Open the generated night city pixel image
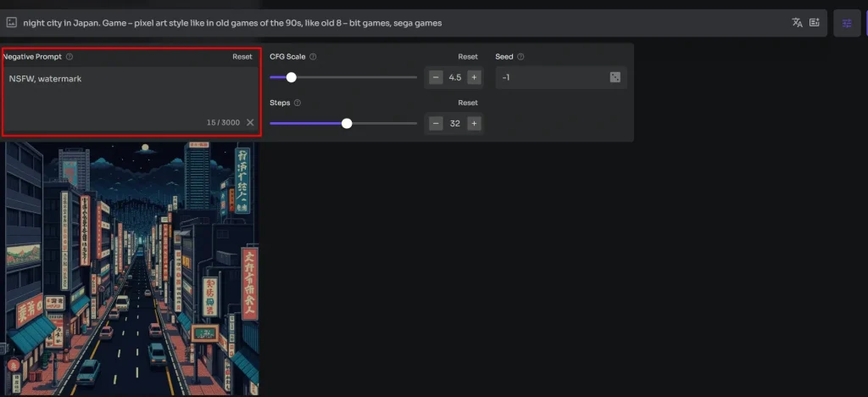Viewport: 868px width, 397px height. 130,269
